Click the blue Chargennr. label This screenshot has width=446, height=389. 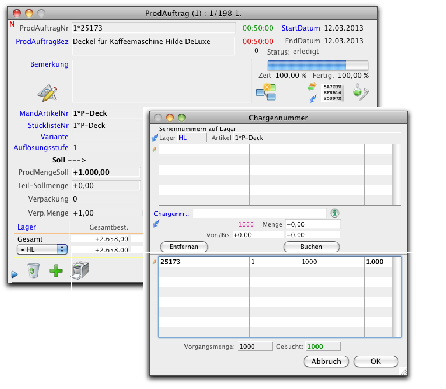(171, 214)
